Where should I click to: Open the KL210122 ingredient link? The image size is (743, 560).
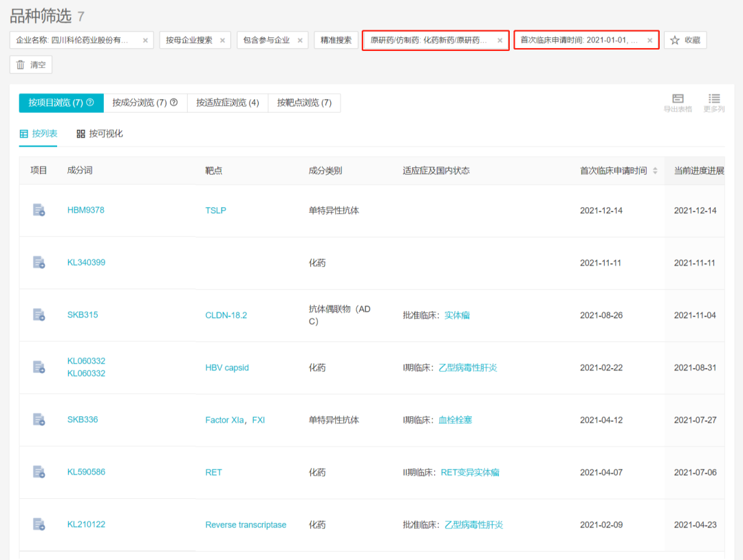[86, 524]
